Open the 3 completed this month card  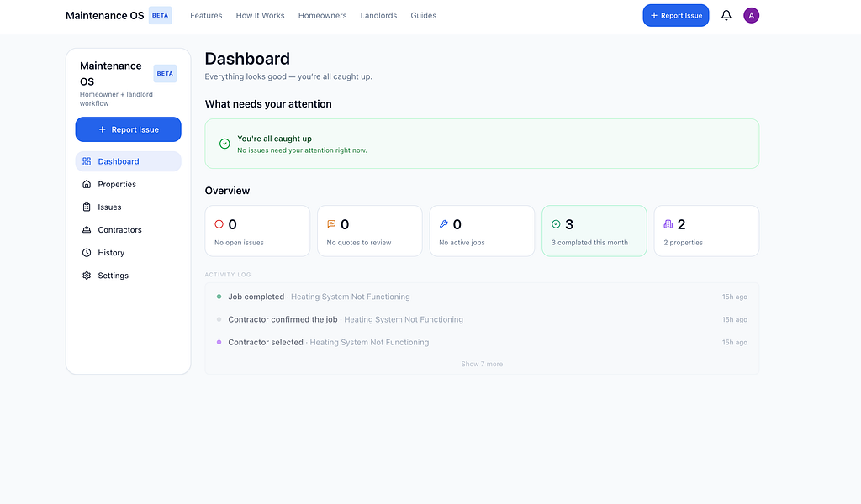[594, 231]
